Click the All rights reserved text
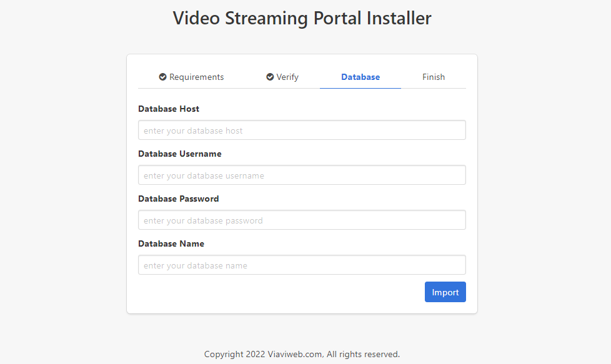611x364 pixels. point(363,355)
